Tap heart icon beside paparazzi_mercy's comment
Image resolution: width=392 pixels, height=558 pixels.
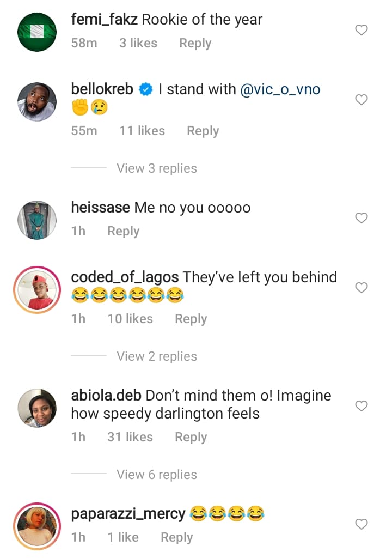[362, 524]
